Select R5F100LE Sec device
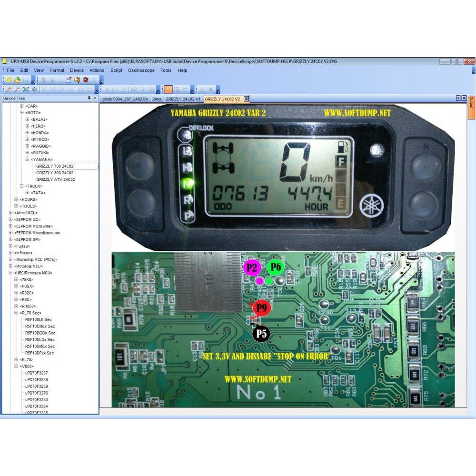The width and height of the screenshot is (476, 476). tap(38, 320)
